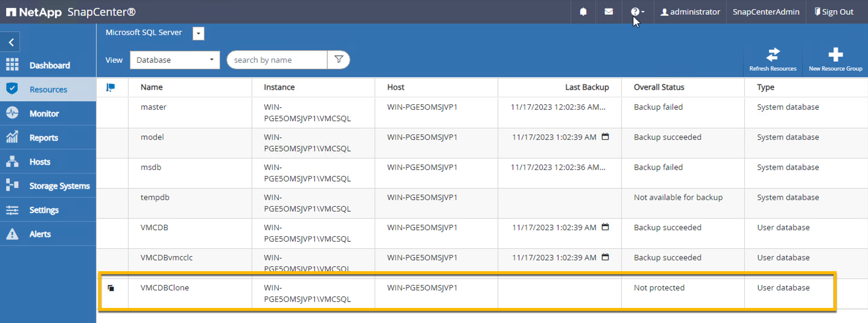The height and width of the screenshot is (323, 868).
Task: Click 'Backup succeeded' status in model row
Action: coord(667,137)
